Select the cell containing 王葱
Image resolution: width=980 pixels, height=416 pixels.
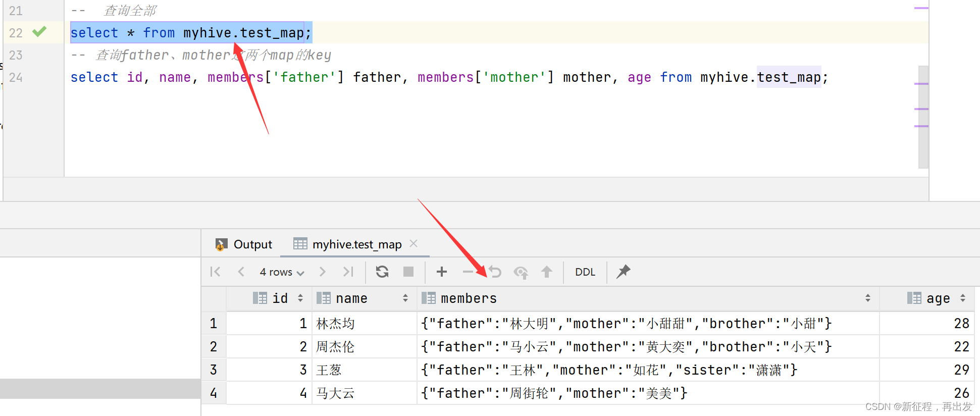click(x=365, y=370)
